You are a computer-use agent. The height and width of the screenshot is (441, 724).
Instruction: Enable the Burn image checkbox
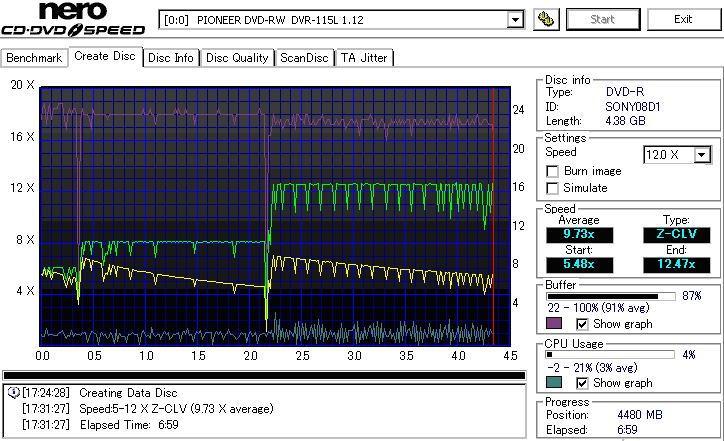(553, 171)
